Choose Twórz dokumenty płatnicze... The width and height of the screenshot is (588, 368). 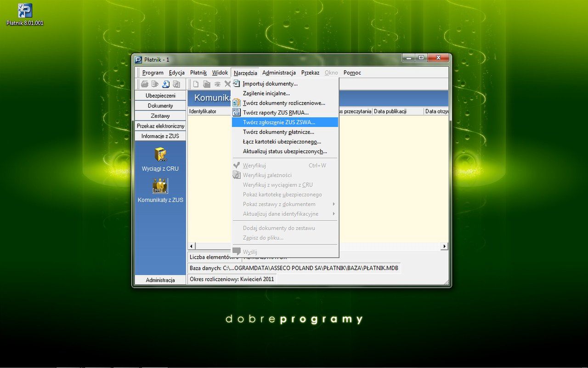(285, 132)
